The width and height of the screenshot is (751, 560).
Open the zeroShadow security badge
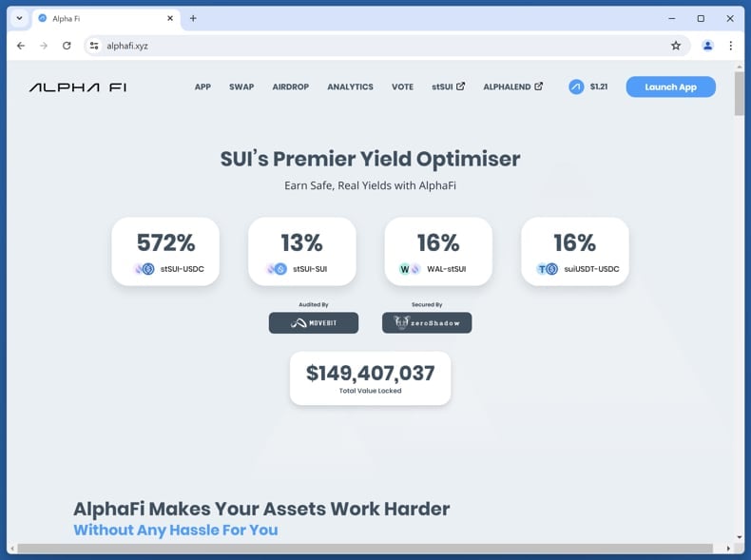coord(427,323)
